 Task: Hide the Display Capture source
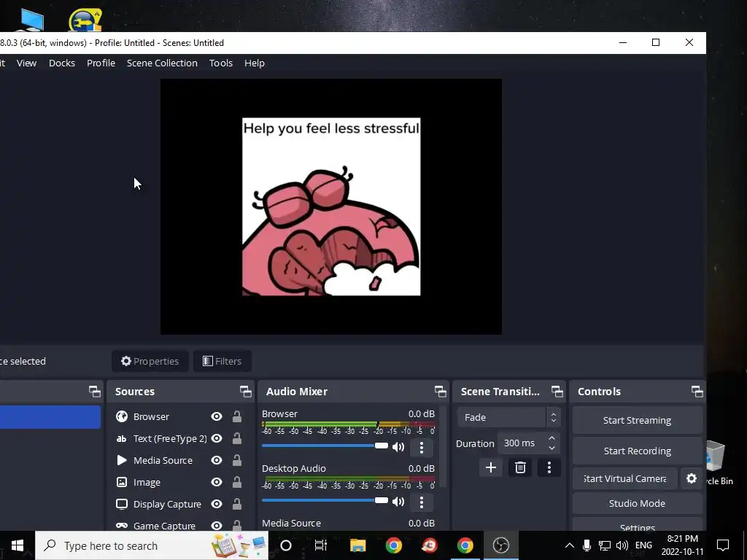(217, 505)
